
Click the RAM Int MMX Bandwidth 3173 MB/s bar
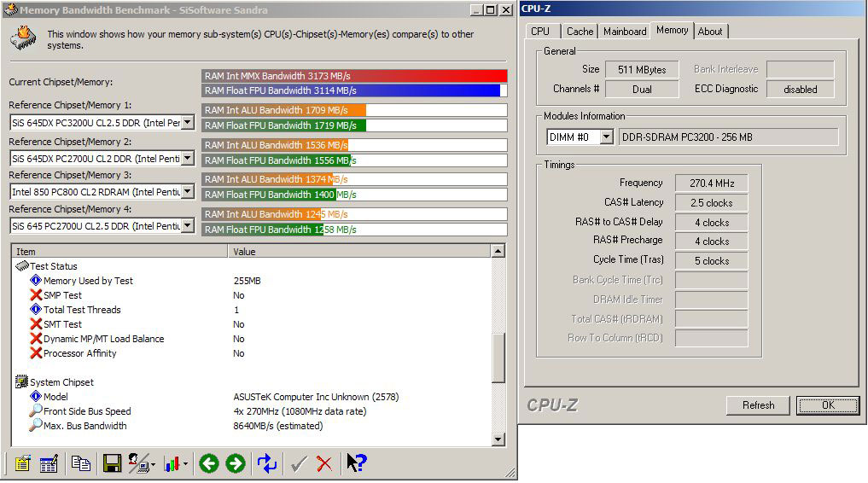[x=354, y=76]
